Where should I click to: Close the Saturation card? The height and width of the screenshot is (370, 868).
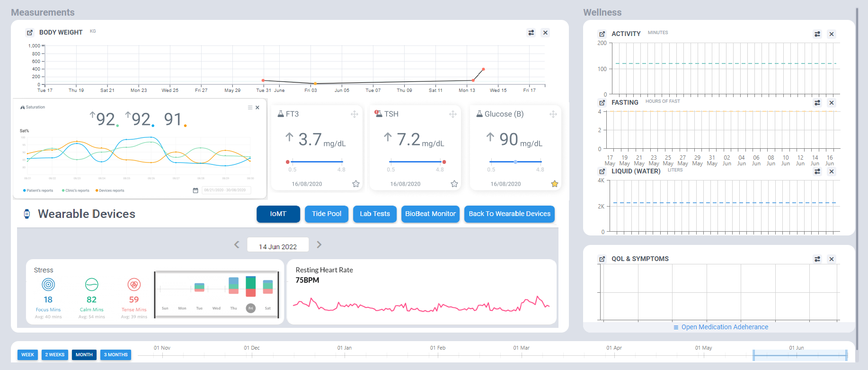257,108
